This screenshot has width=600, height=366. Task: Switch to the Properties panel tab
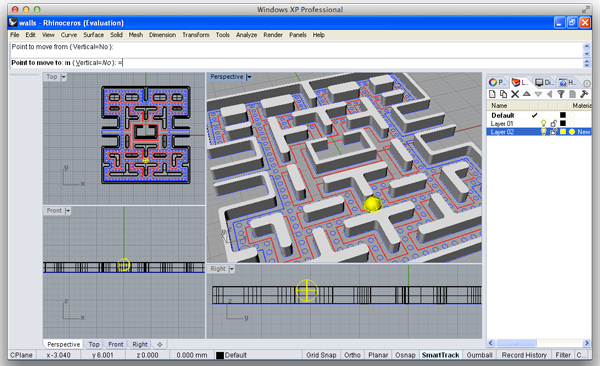coord(497,82)
